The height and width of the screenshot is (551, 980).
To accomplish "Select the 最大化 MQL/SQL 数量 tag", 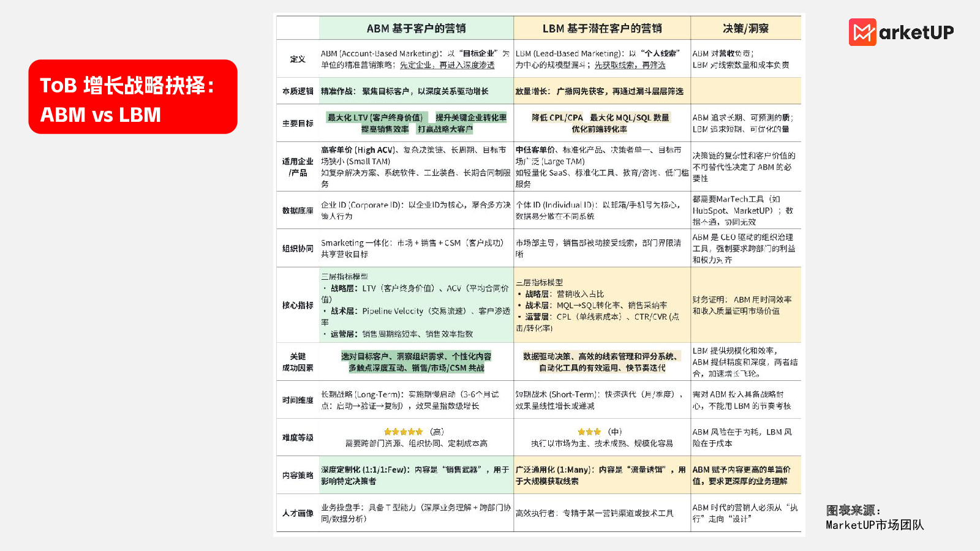I will pyautogui.click(x=630, y=118).
